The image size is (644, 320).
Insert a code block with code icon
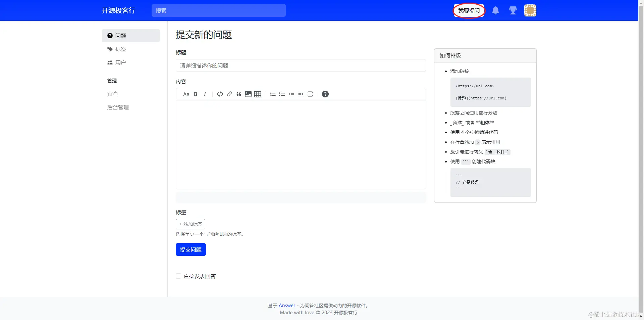[220, 94]
